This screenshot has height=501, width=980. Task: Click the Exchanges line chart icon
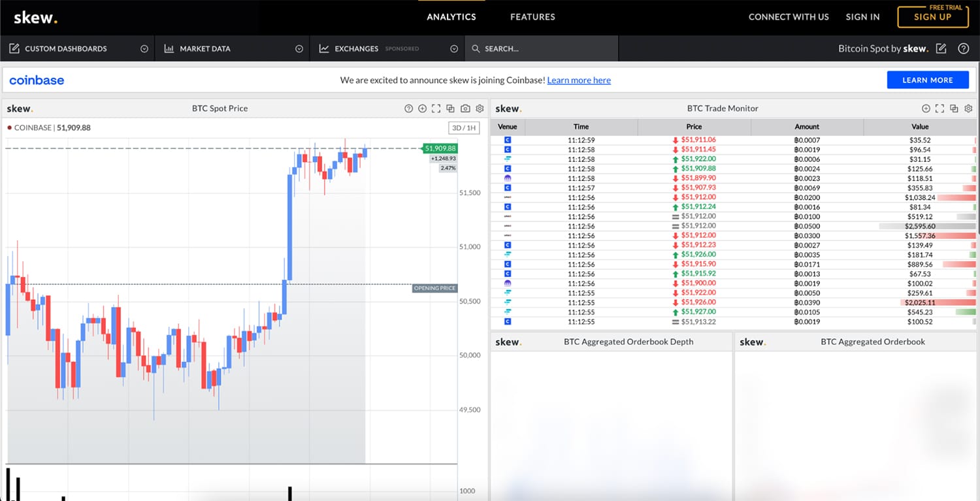[323, 48]
